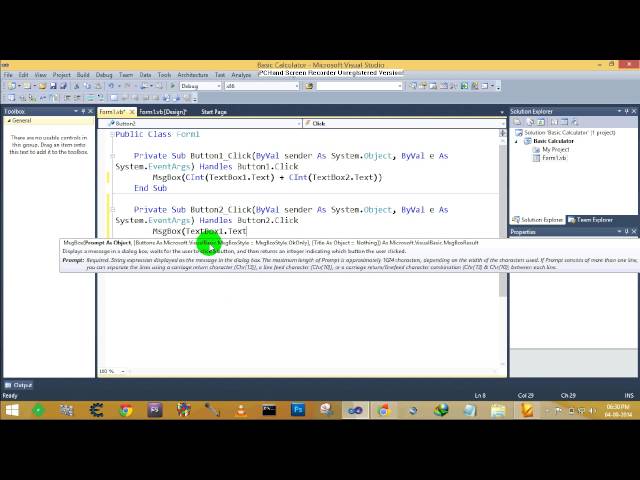Viewport: 640px width, 480px height.
Task: Save the current file with Save icon
Action: point(53,86)
